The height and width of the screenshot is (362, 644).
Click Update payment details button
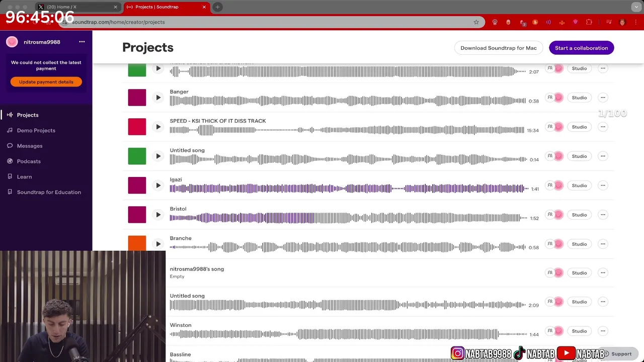coord(46,82)
